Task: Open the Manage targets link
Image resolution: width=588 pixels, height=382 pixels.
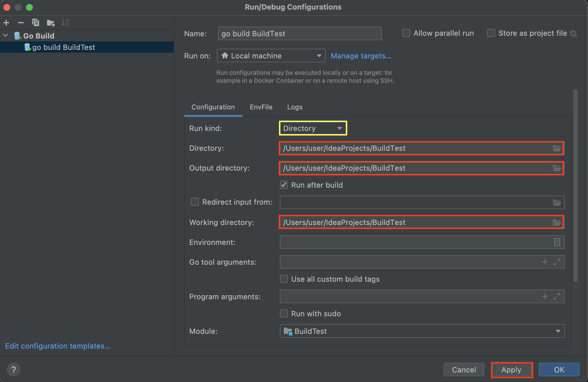Action: 361,56
